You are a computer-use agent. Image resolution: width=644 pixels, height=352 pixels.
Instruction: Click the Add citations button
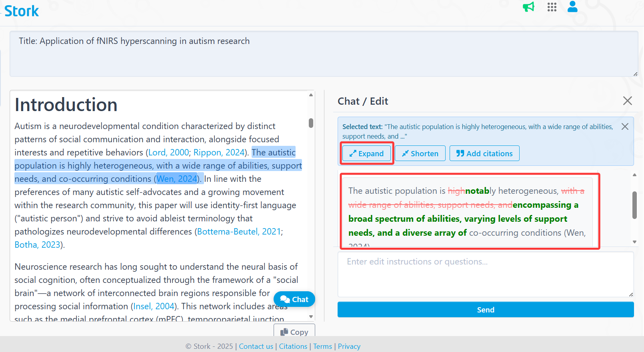(x=484, y=153)
